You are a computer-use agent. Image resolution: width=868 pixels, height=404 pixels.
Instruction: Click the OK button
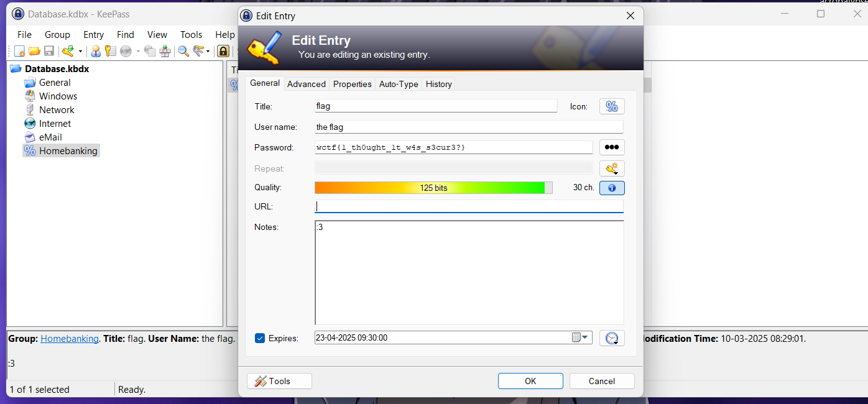click(530, 381)
